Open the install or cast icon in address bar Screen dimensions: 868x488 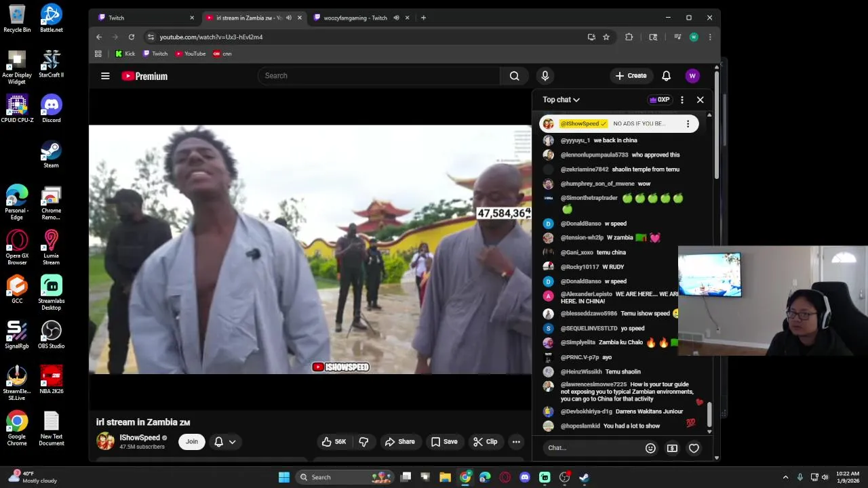(x=591, y=37)
